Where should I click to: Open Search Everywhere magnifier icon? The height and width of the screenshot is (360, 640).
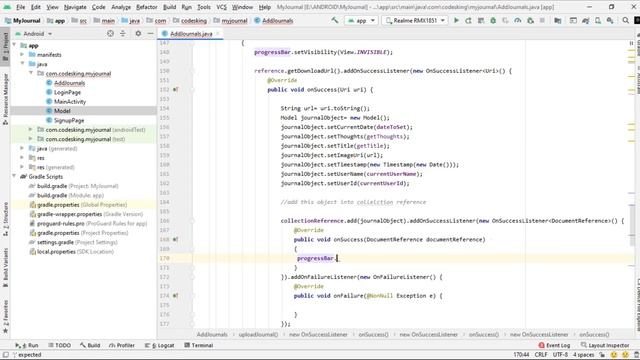click(x=625, y=20)
